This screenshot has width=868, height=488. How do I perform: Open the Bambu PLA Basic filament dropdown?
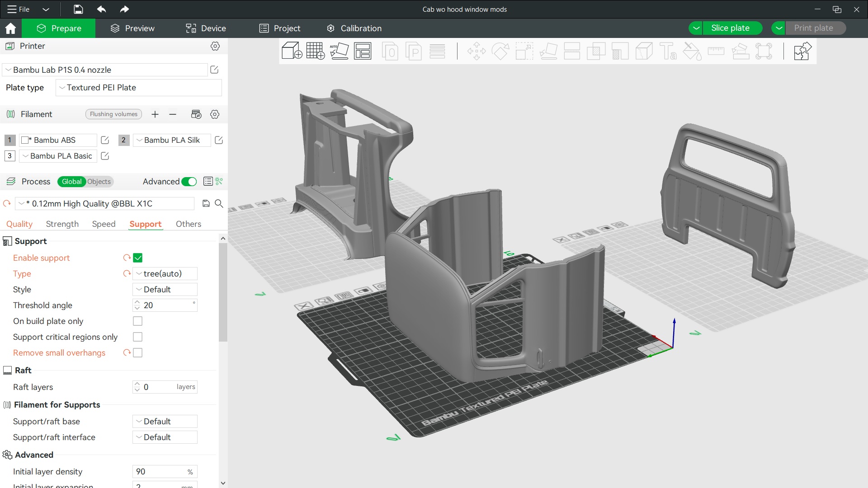[x=58, y=156]
